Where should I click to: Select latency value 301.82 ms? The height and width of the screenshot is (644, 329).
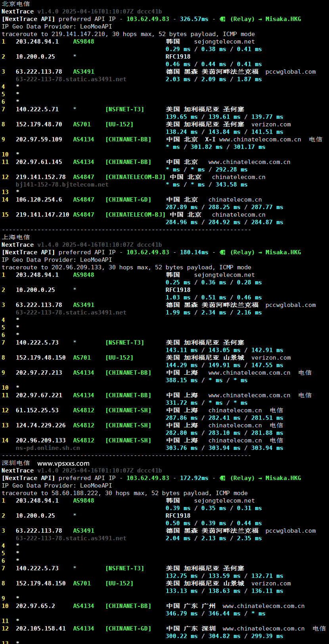tap(207, 147)
